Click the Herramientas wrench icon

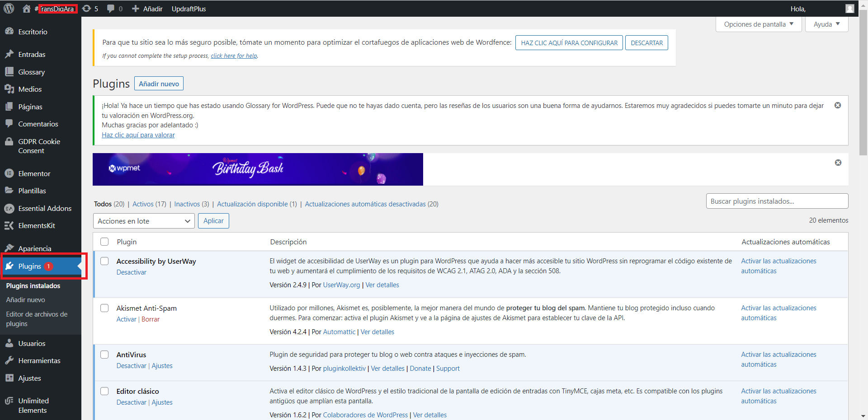(x=9, y=360)
